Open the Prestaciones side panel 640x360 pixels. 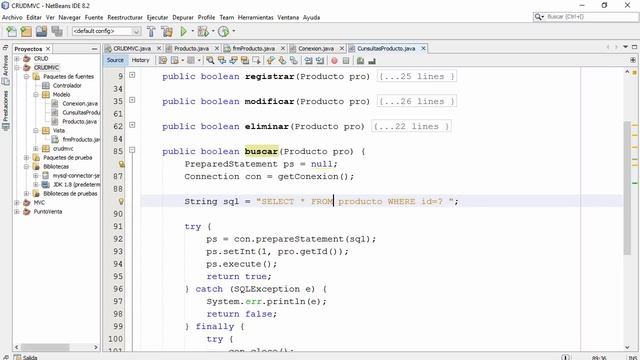(5, 110)
